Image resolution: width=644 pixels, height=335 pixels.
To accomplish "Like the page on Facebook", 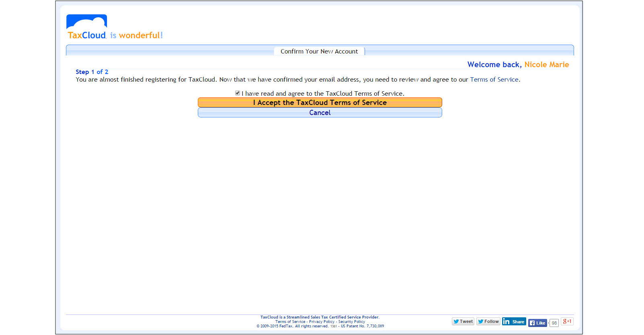I will click(x=537, y=323).
